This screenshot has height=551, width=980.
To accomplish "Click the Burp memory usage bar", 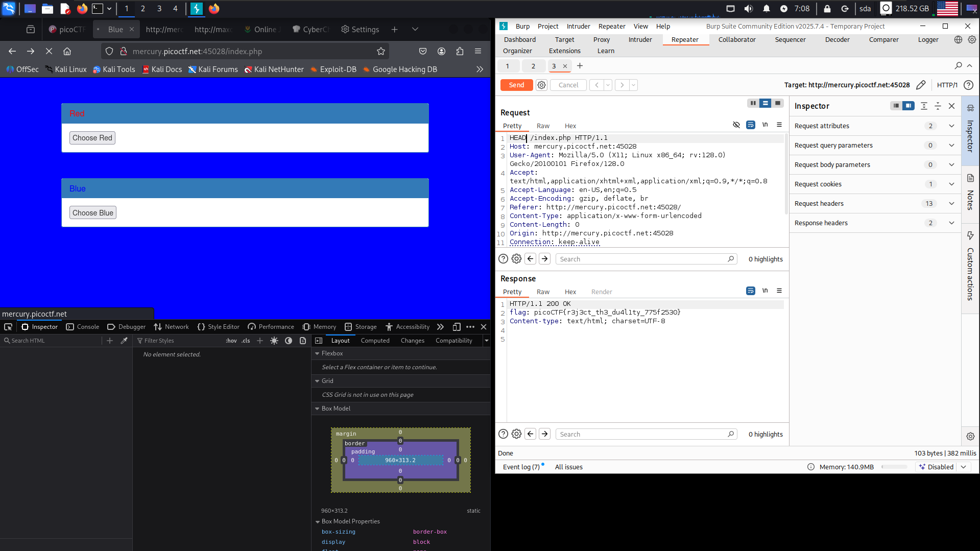I will tap(894, 467).
